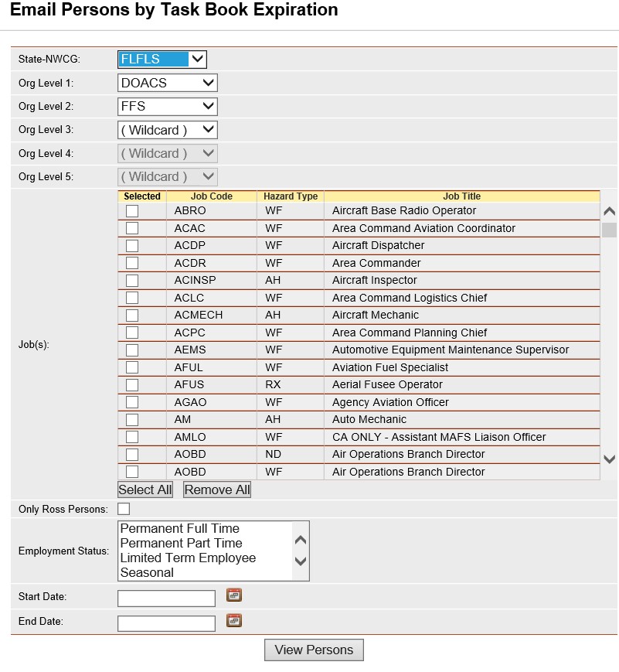Expand the Org Level 2 FFS dropdown

168,106
